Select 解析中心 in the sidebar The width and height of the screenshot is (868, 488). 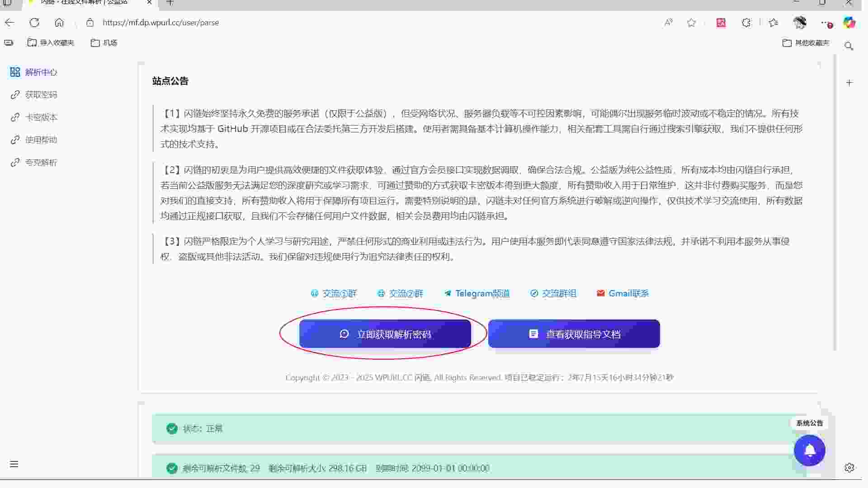coord(41,72)
